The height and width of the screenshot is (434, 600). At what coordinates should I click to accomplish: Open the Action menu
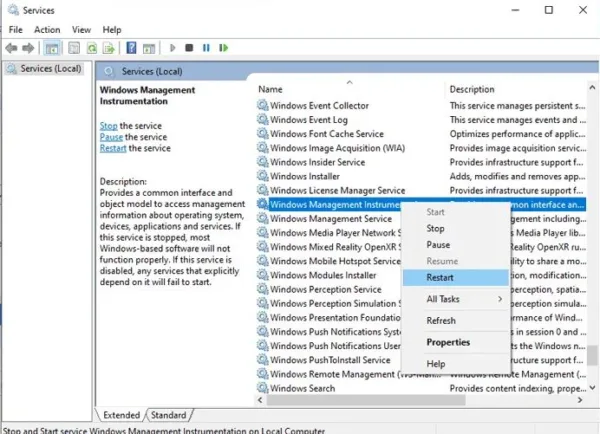pos(47,30)
